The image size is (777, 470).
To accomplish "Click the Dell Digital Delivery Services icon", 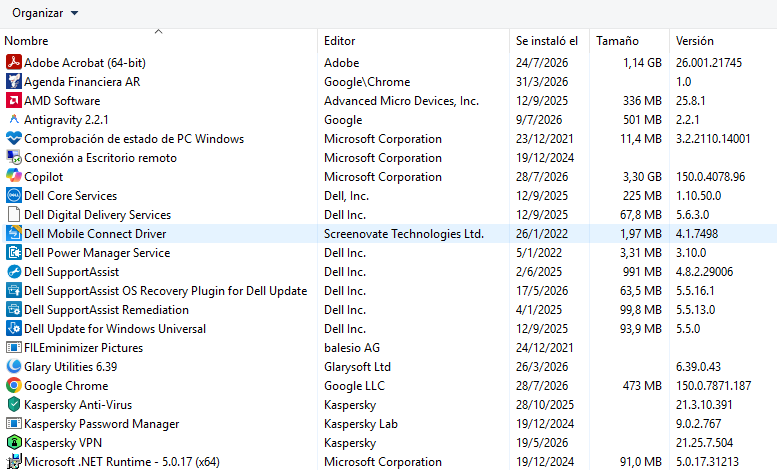I will 14,215.
